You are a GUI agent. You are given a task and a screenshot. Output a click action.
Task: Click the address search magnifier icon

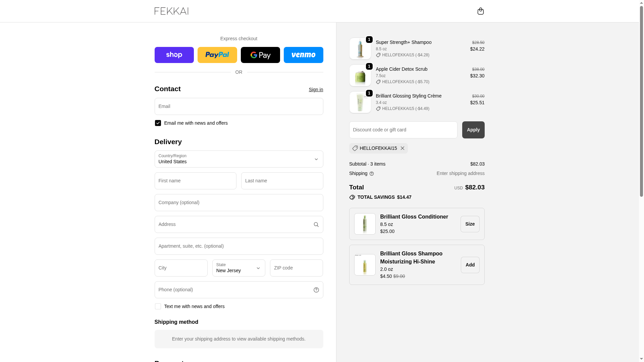pyautogui.click(x=316, y=225)
